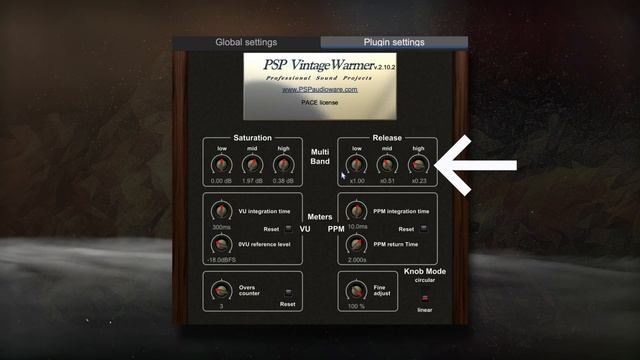Adjust the Release low knob
Image resolution: width=640 pixels, height=360 pixels.
click(x=356, y=165)
